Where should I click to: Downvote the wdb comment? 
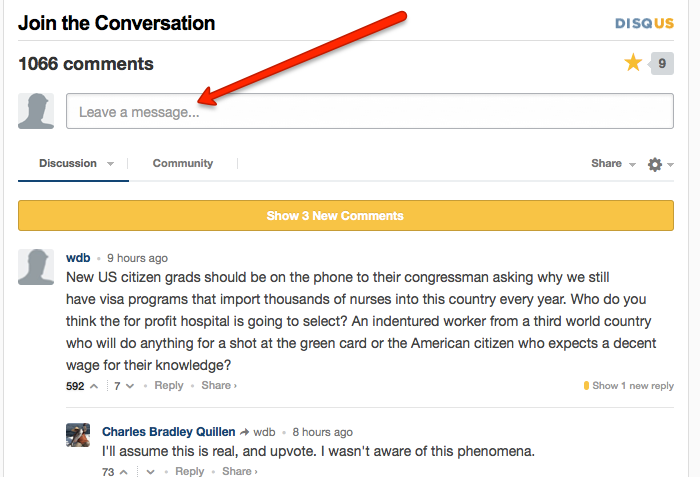click(x=131, y=386)
